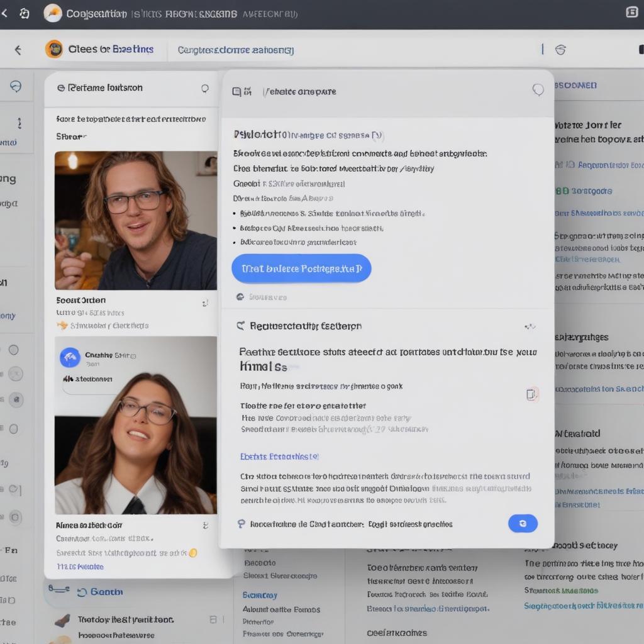Click the blue round avatar above the woman's photo
Screen dimensions: 644x644
click(x=70, y=357)
